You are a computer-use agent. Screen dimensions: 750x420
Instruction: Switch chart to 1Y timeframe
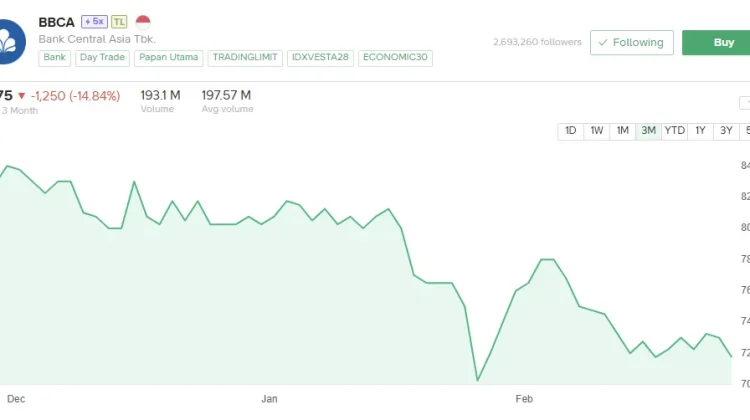pos(701,131)
